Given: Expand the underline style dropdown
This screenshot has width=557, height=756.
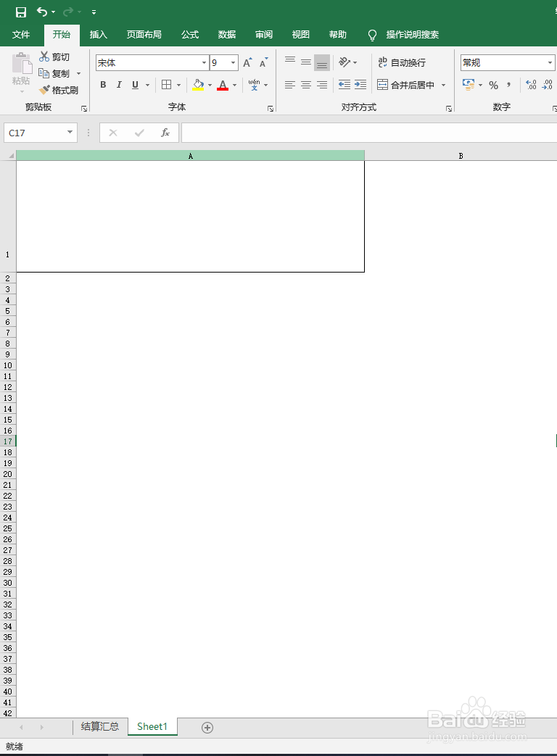Looking at the screenshot, I should click(147, 86).
